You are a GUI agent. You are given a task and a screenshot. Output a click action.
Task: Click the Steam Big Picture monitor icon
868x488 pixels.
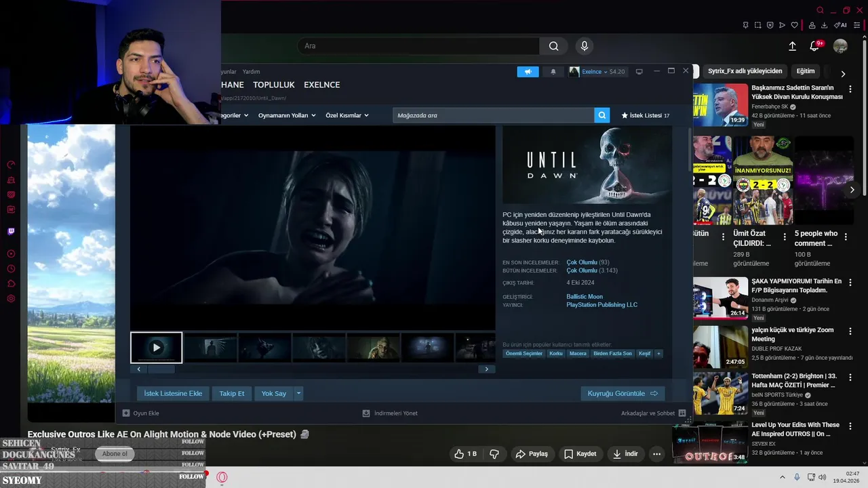point(639,71)
